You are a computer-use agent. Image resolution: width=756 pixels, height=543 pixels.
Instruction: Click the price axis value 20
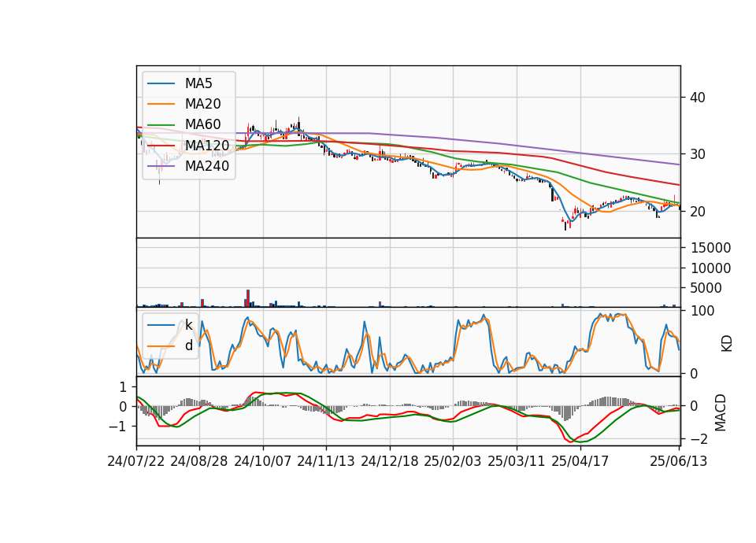click(x=698, y=212)
